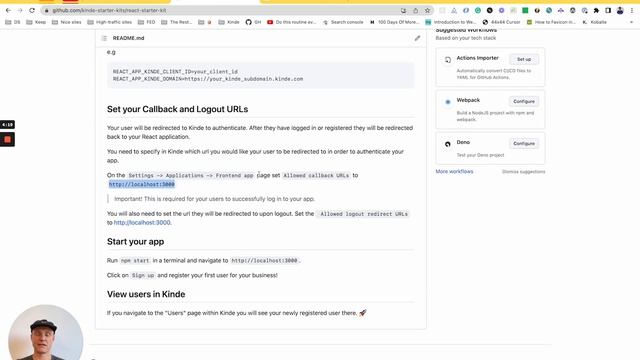Viewport: 640px width, 360px height.
Task: Open the Kinde bookmarks folder
Action: point(229,22)
